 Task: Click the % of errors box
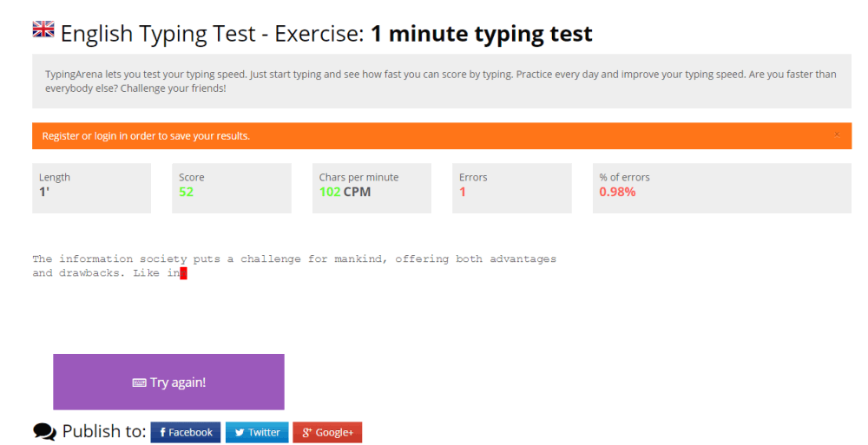tap(722, 188)
